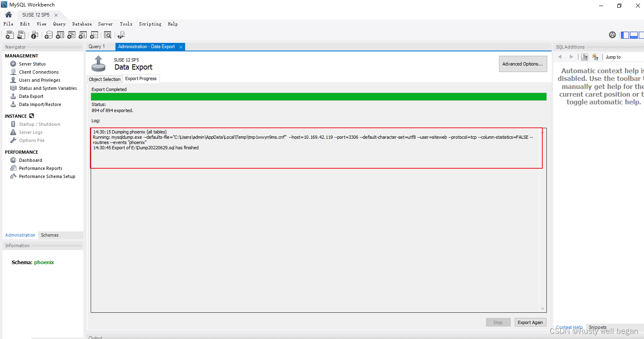Switch to the Query 1 tab

pyautogui.click(x=97, y=47)
